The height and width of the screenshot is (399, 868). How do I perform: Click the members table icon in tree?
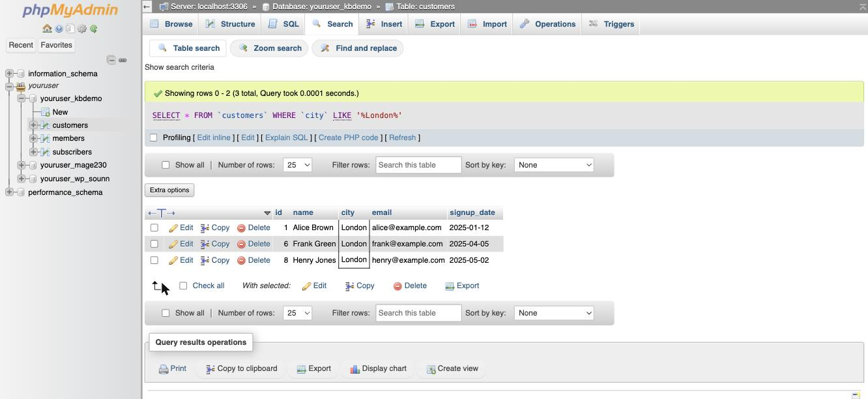(45, 138)
